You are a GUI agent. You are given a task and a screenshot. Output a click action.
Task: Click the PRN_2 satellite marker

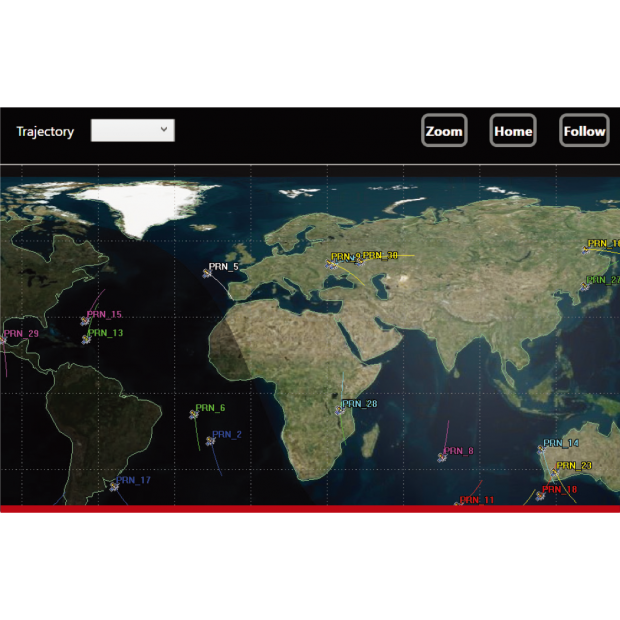[210, 441]
